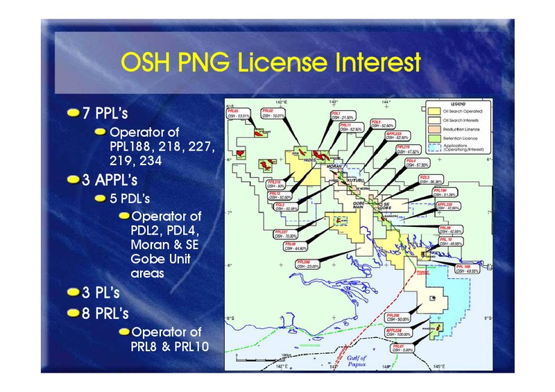This screenshot has height=392, width=555.
Task: Click the sub-bullet 5 PDL's
Action: click(x=130, y=198)
